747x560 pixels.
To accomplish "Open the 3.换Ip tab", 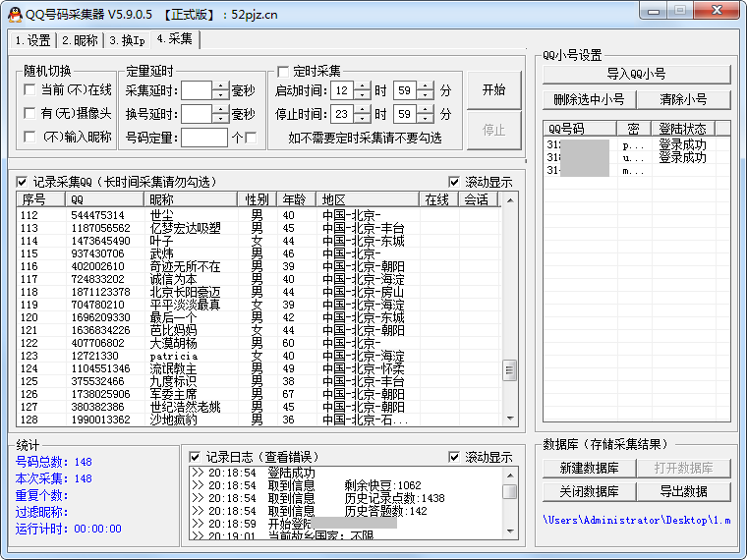I will (127, 40).
